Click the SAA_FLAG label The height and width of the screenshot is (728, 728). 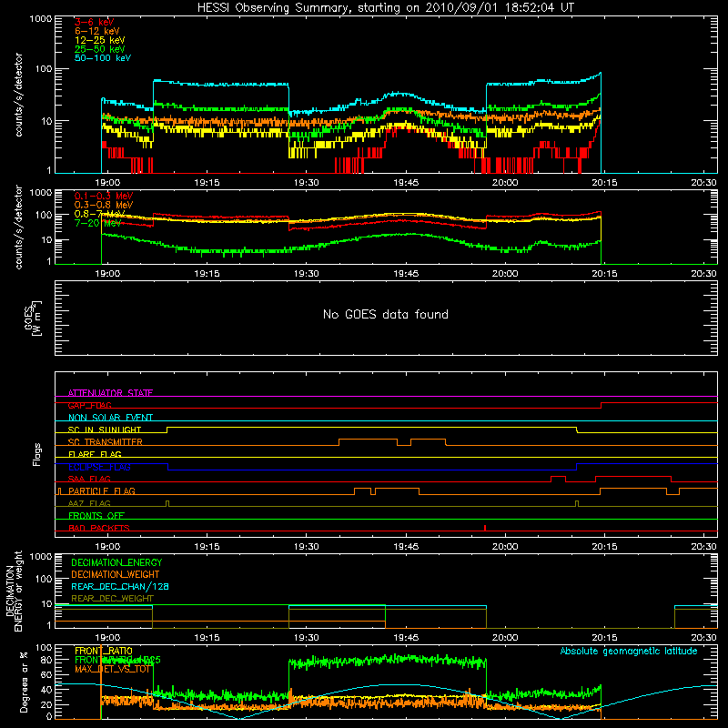tap(89, 479)
